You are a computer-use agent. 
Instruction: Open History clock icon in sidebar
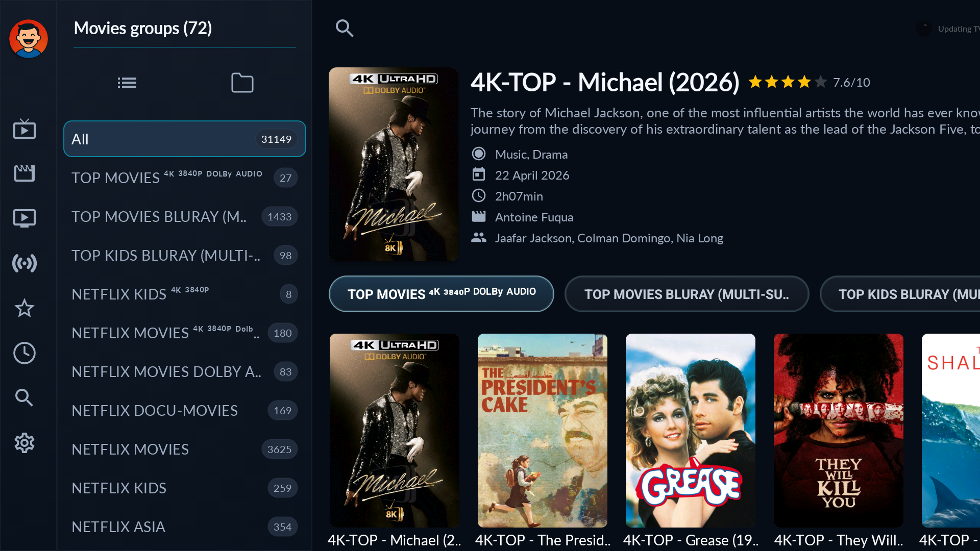[x=24, y=353]
